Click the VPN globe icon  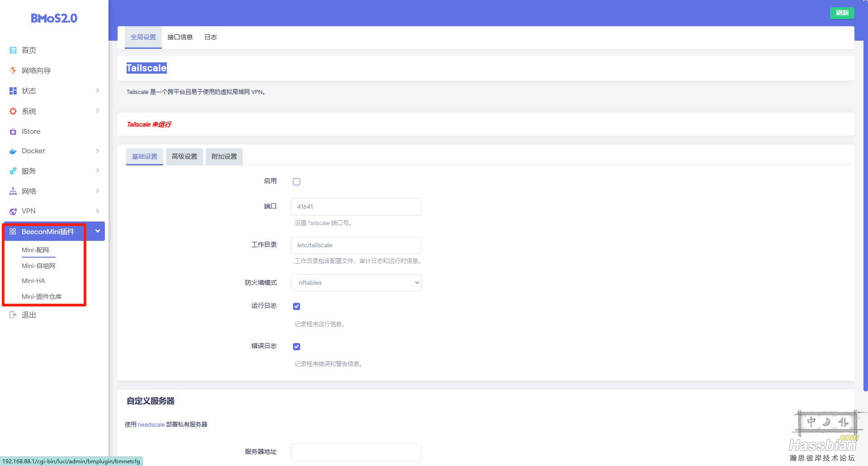(x=13, y=211)
